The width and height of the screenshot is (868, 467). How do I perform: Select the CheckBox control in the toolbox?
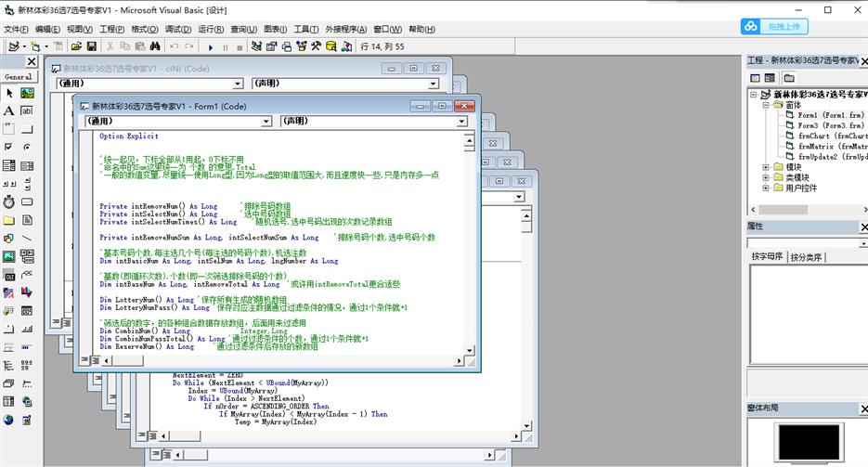pyautogui.click(x=9, y=148)
